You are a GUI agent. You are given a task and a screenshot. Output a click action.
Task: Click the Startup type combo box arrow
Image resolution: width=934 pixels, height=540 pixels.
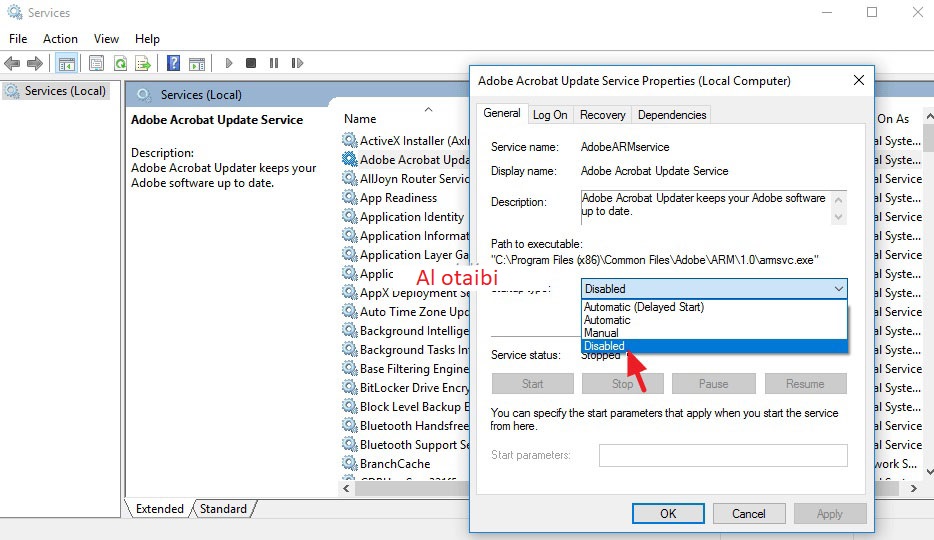(x=839, y=289)
